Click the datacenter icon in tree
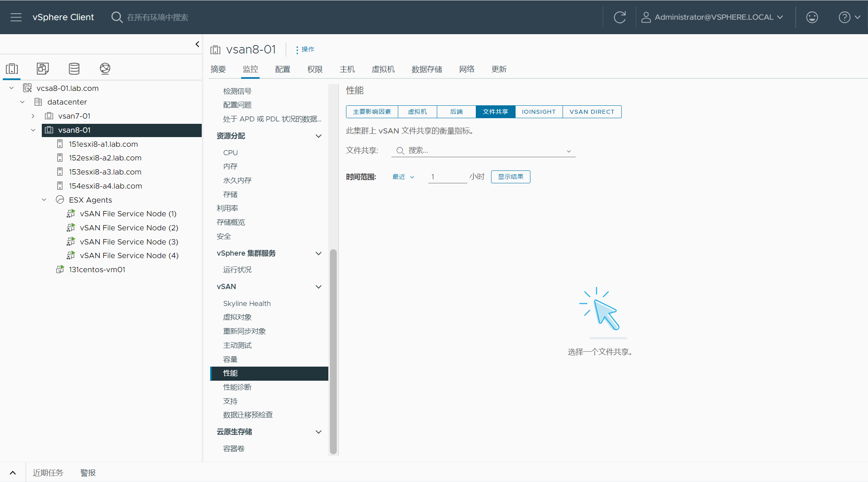Image resolution: width=868 pixels, height=482 pixels. (38, 102)
